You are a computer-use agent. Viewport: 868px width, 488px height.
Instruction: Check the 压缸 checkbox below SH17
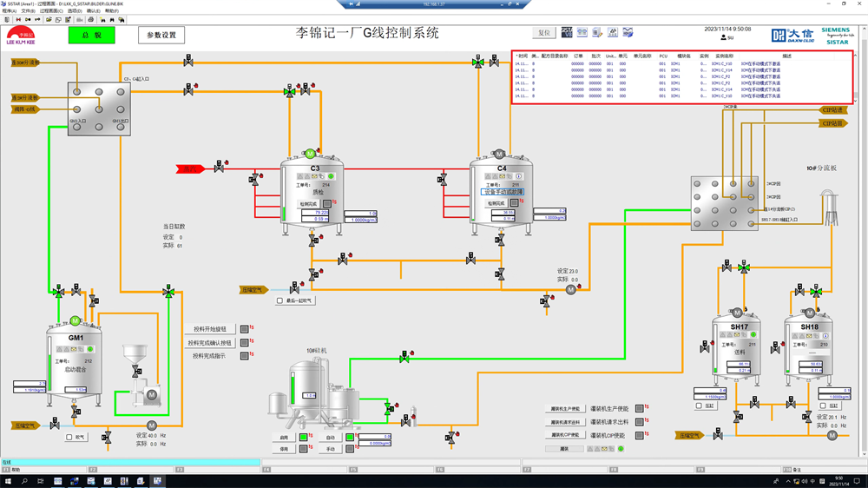(699, 406)
